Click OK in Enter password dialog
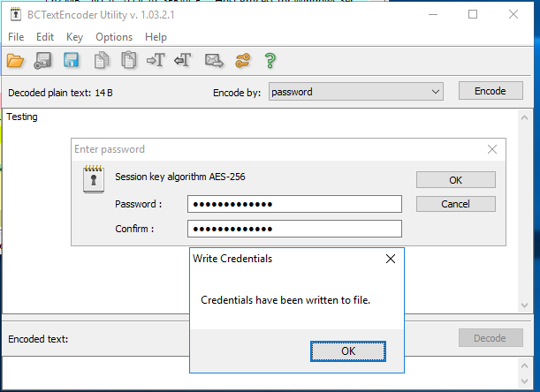540x392 pixels. pyautogui.click(x=456, y=180)
